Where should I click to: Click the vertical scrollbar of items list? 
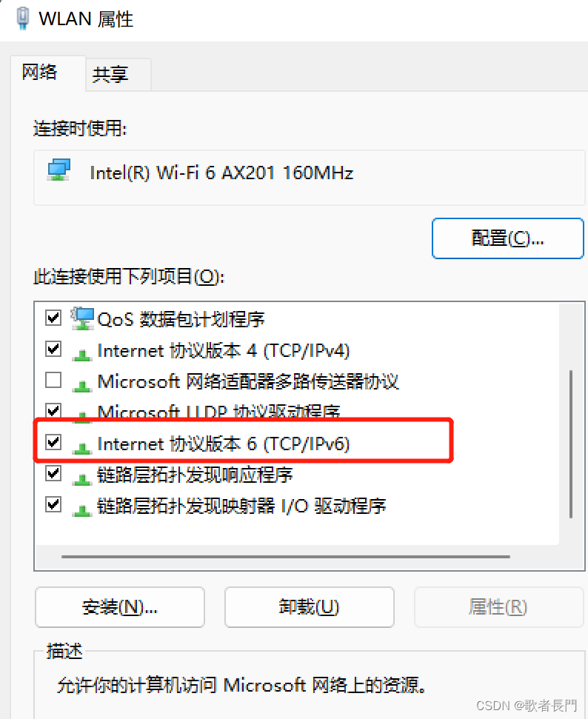[570, 444]
